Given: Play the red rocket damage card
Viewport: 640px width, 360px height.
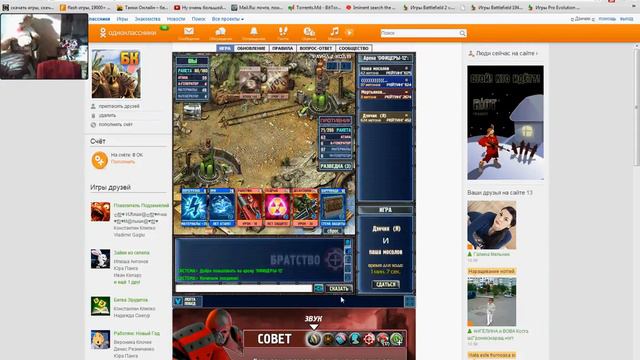Looking at the screenshot, I should click(249, 207).
